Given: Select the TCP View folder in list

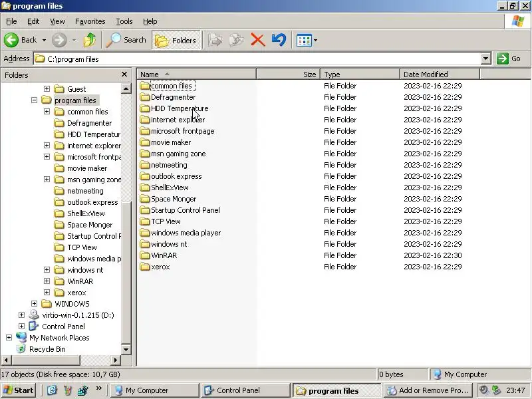Looking at the screenshot, I should coord(166,221).
